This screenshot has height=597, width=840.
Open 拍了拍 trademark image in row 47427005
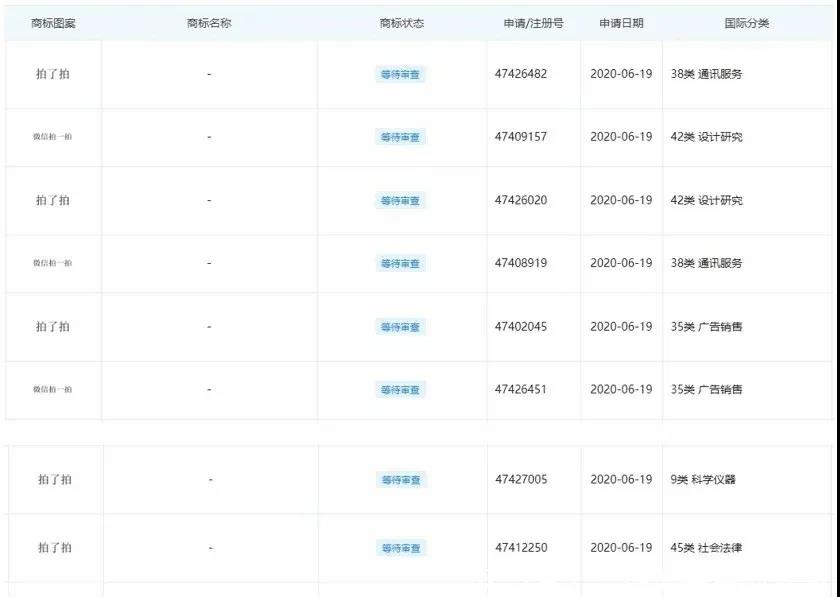55,479
